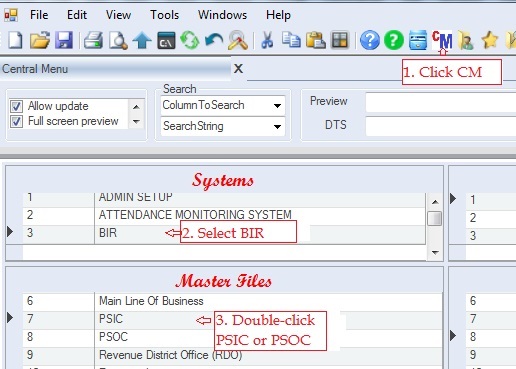This screenshot has height=369, width=516.
Task: Click the blue up arrow icon
Action: [x=142, y=40]
